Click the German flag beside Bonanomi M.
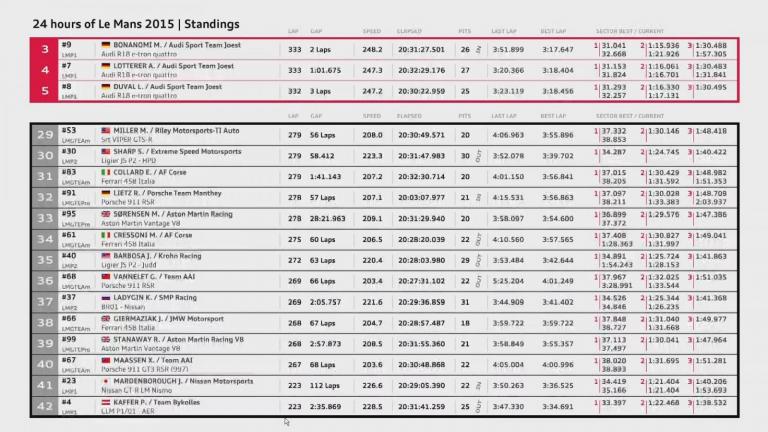The width and height of the screenshot is (768, 432). (x=106, y=45)
